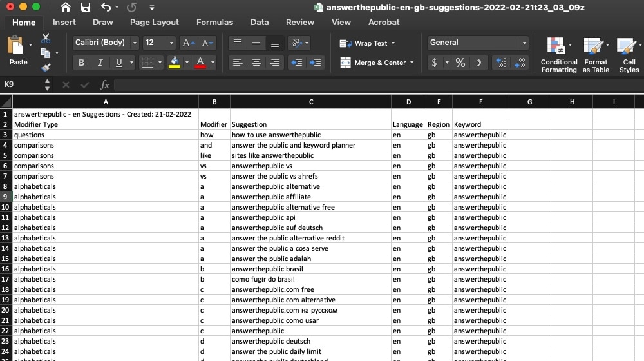The image size is (644, 361).
Task: Open the Paste options dropdown arrow
Action: 30,44
